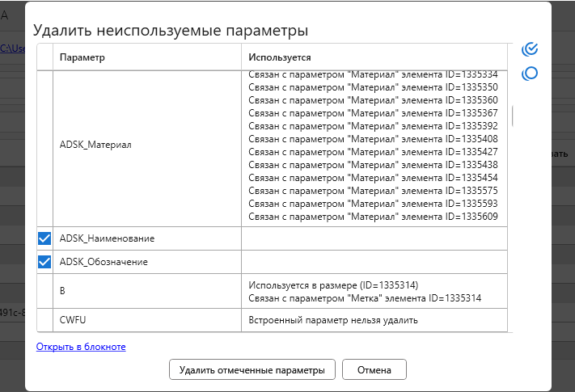This screenshot has width=575, height=392.
Task: Click the Используется в размере usage text
Action: click(333, 284)
